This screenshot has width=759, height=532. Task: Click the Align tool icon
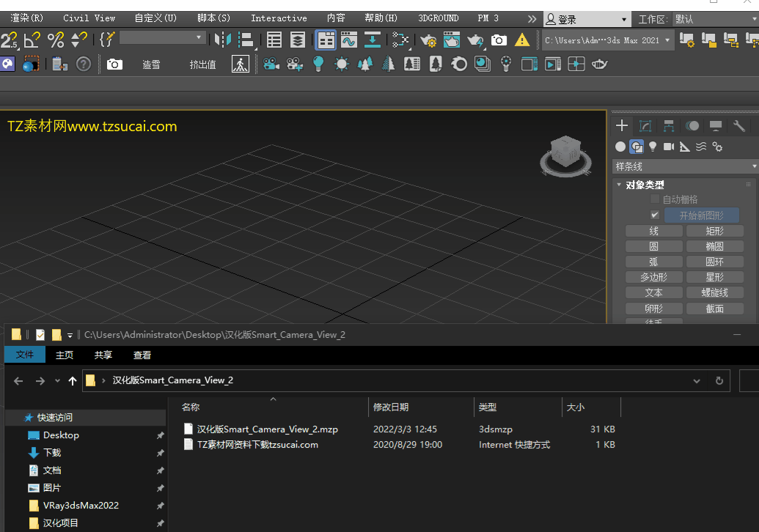246,40
